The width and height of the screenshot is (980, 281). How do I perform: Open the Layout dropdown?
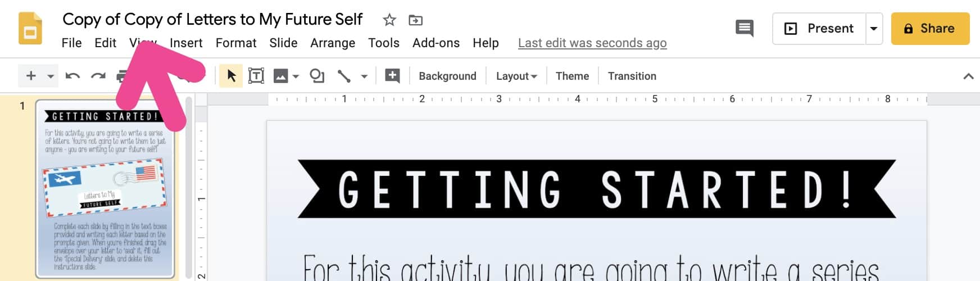(516, 76)
